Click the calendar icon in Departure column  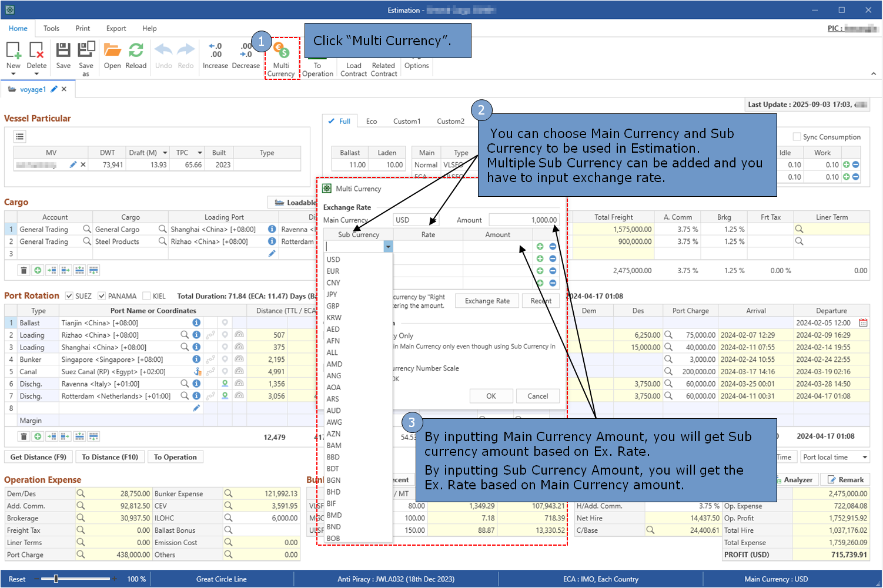863,322
